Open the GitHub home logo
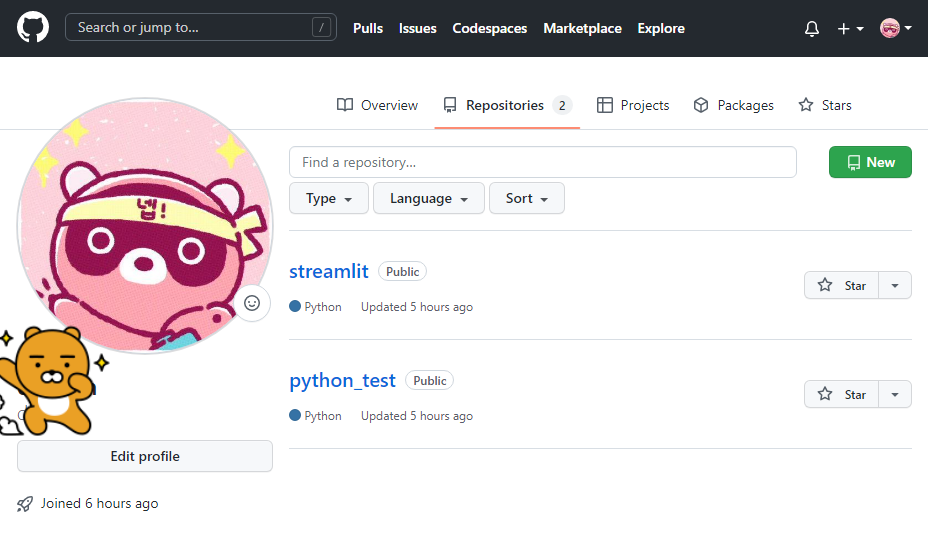Screen dimensions: 928x538 (x=33, y=28)
